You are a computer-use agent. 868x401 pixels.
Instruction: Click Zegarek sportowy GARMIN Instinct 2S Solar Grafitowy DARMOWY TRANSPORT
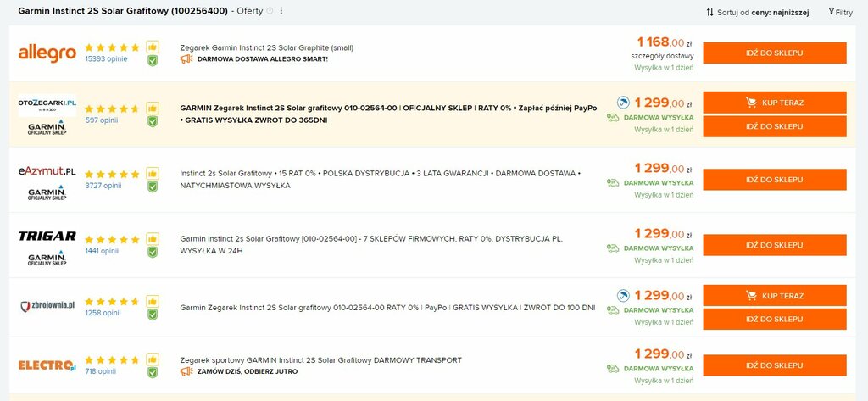coord(321,360)
